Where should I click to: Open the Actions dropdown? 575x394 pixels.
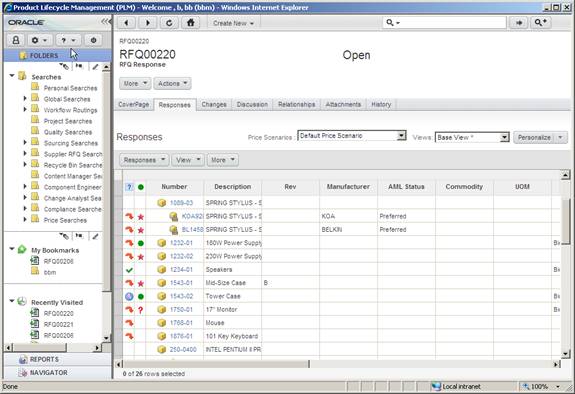[172, 84]
